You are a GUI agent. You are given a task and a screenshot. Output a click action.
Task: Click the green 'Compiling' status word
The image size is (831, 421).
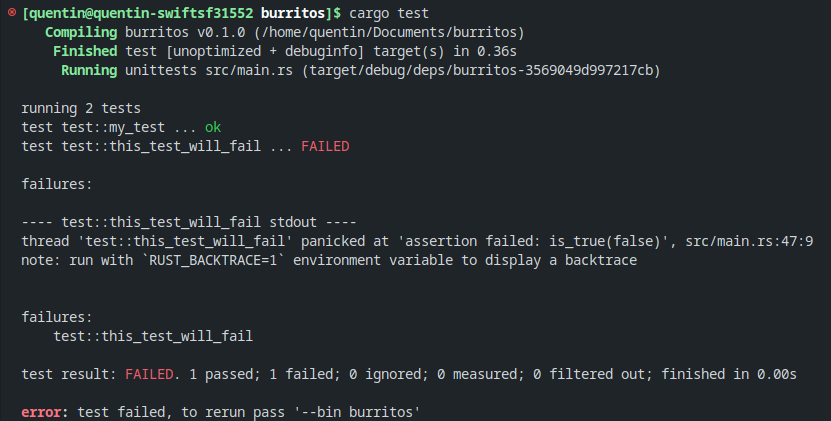tap(81, 32)
